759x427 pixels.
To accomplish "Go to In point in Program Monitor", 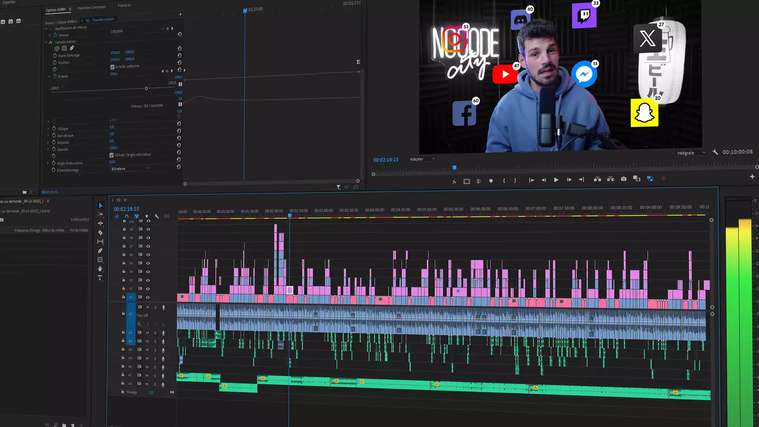I will (x=531, y=180).
